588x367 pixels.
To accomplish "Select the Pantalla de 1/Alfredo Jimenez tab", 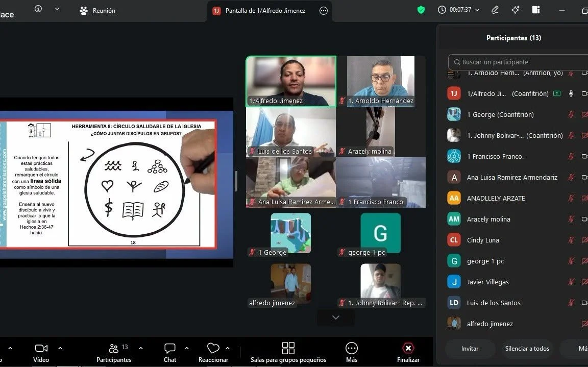I will [269, 11].
